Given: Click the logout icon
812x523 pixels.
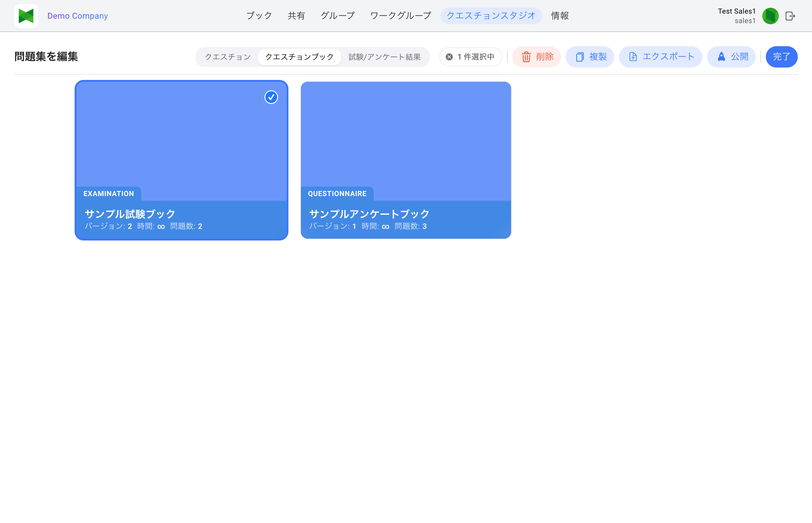Looking at the screenshot, I should click(790, 16).
